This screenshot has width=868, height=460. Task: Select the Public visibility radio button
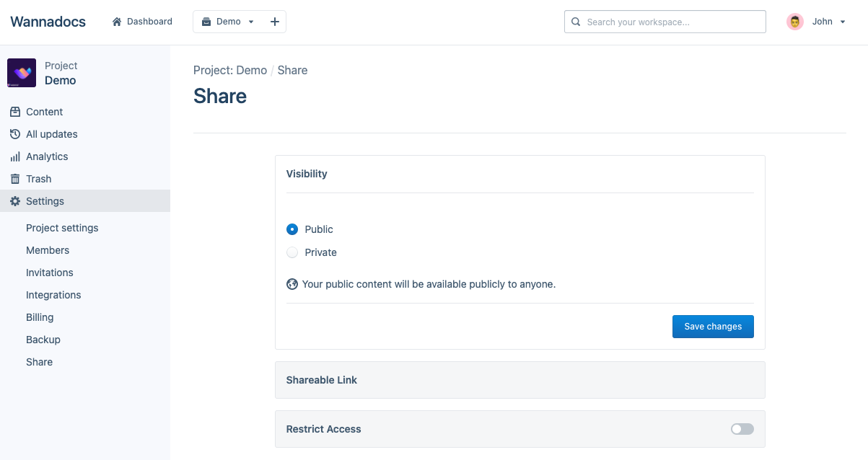(292, 229)
